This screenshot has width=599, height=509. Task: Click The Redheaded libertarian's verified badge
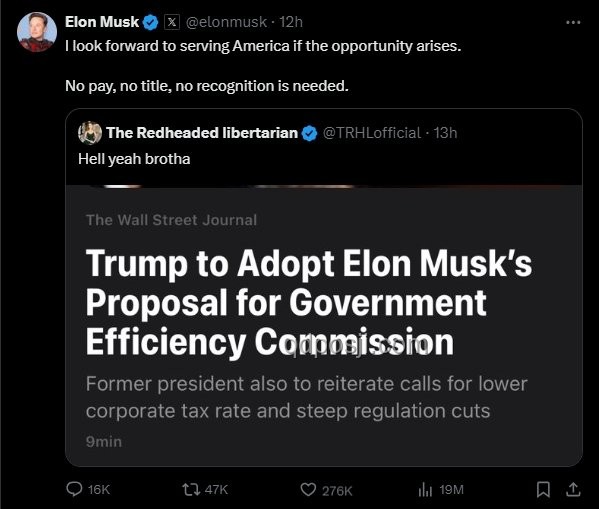[309, 133]
